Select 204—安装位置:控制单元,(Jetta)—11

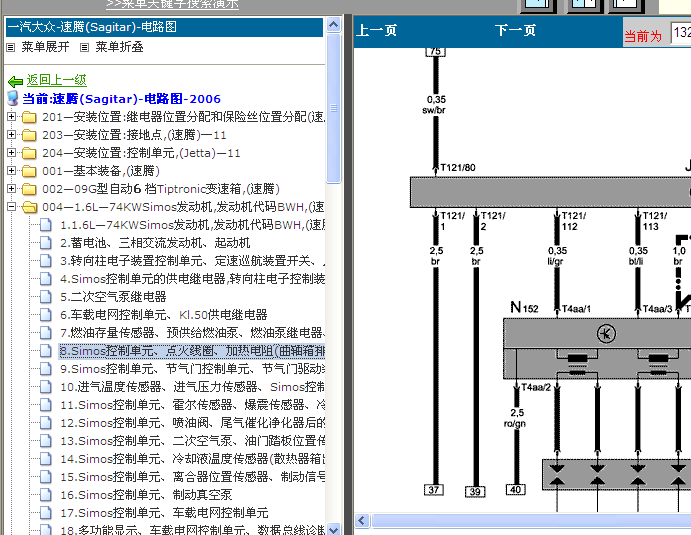click(x=141, y=153)
